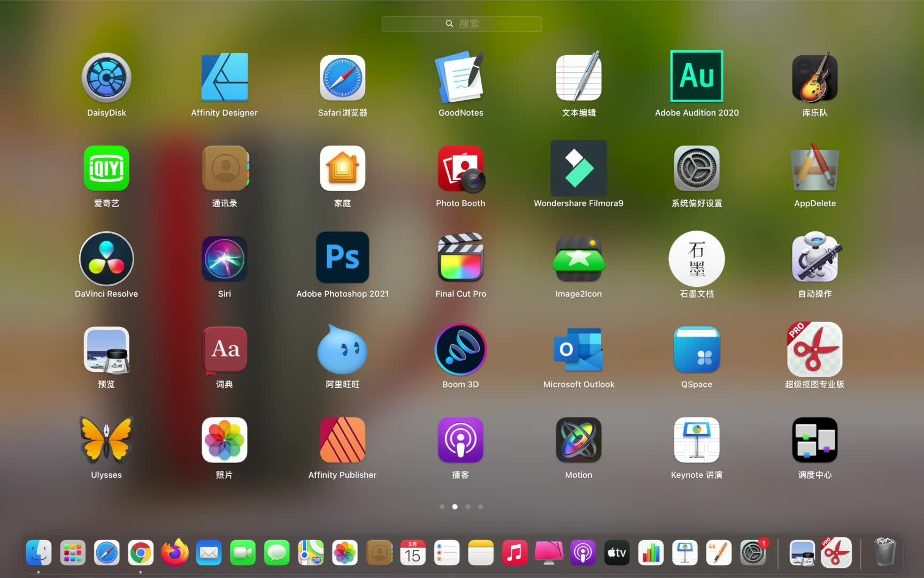924x578 pixels.
Task: Click the 搜索 search field
Action: click(x=462, y=24)
